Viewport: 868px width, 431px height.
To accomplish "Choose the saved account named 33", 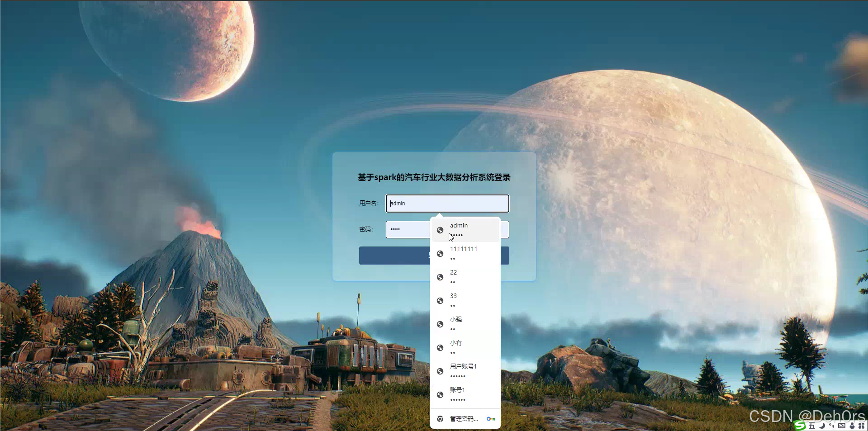I will 465,301.
